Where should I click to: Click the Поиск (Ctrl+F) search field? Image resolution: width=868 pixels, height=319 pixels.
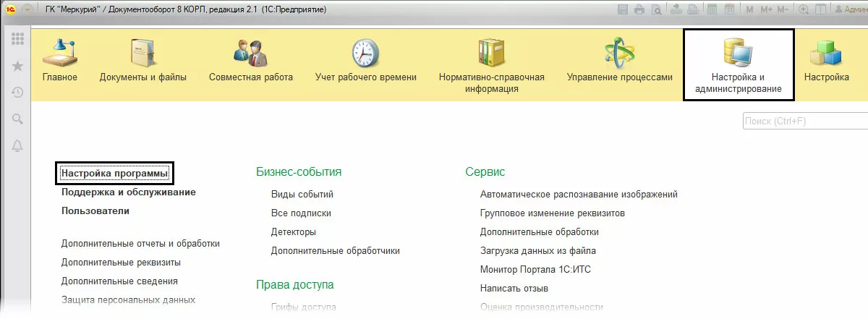(x=805, y=121)
